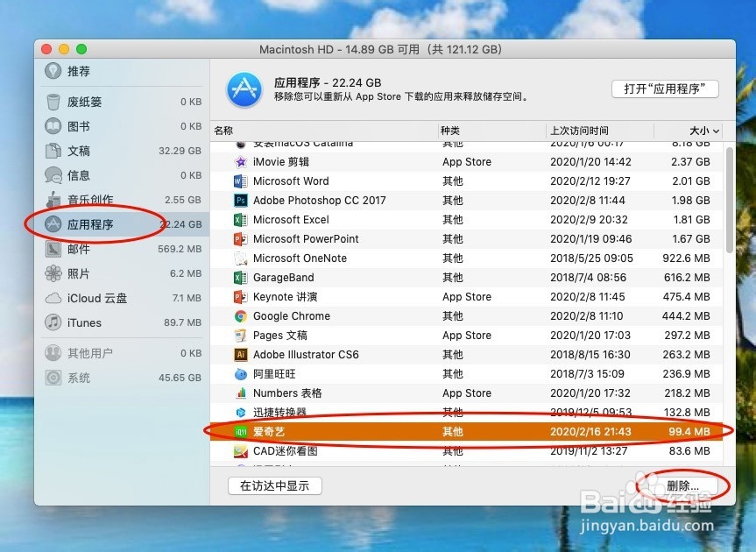Open the 系统 category in the sidebar

coord(75,378)
